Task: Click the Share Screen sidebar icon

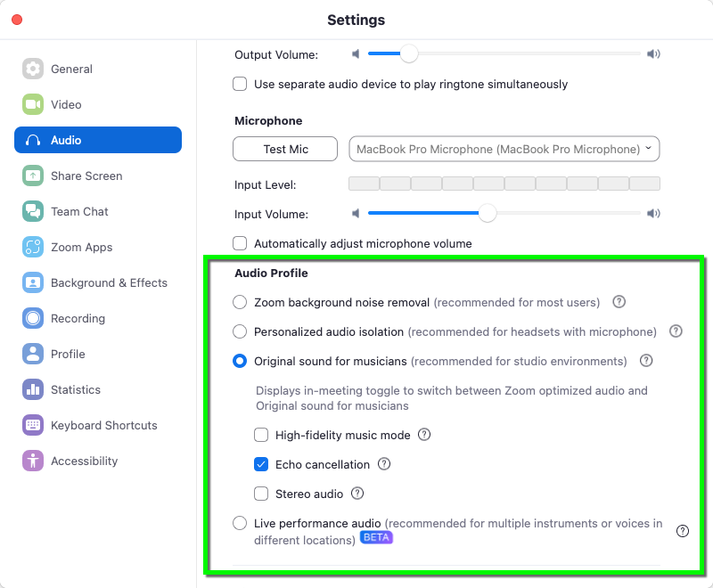Action: [x=33, y=176]
